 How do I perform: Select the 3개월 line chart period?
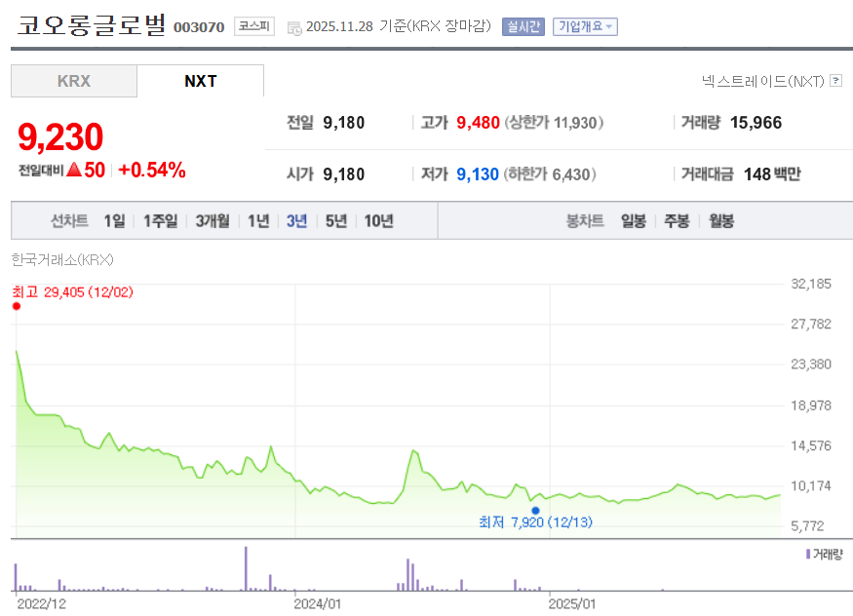[213, 220]
